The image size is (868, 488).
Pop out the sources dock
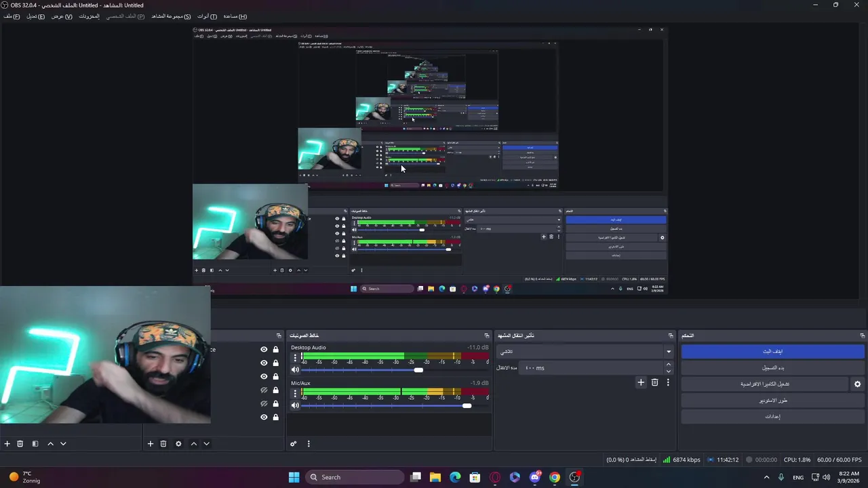[278, 335]
